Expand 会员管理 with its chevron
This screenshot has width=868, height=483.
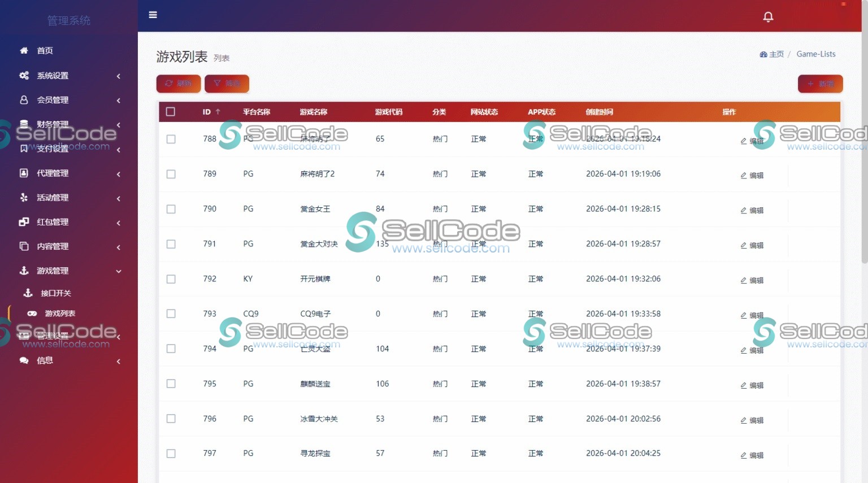point(118,101)
